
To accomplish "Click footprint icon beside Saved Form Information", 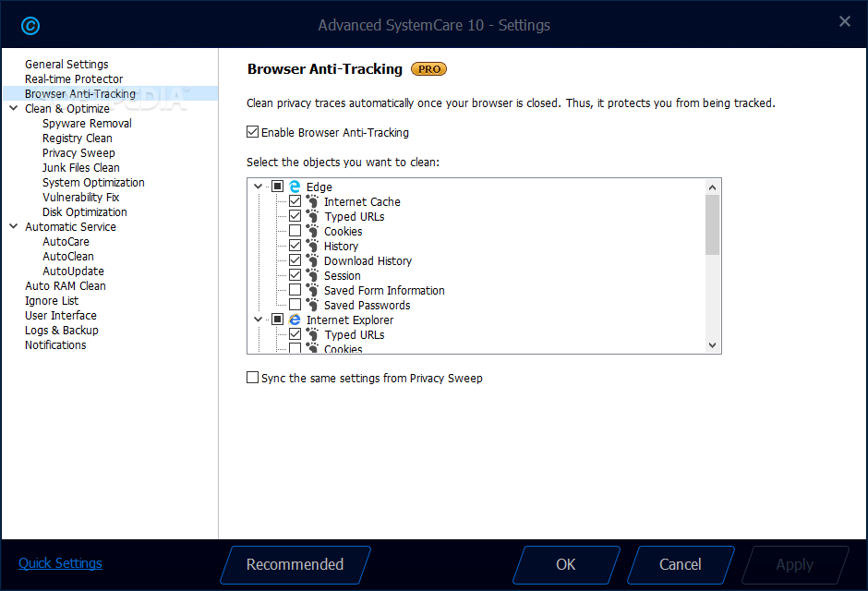I will coord(313,290).
